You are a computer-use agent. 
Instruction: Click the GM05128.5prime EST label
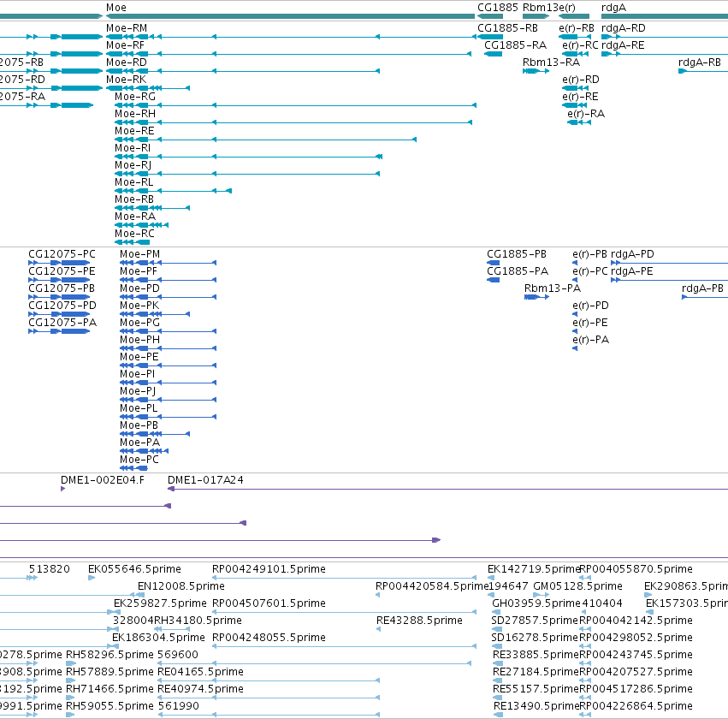click(x=577, y=586)
